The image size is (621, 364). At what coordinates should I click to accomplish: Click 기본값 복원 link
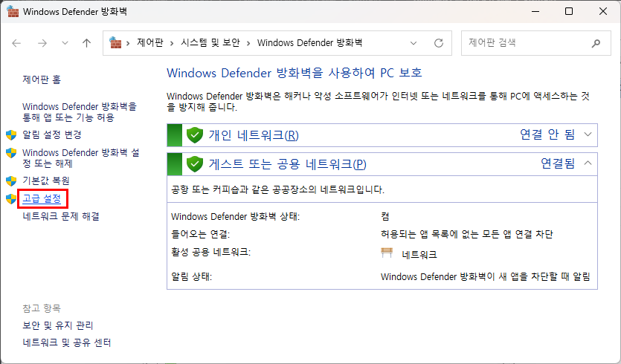pyautogui.click(x=46, y=181)
